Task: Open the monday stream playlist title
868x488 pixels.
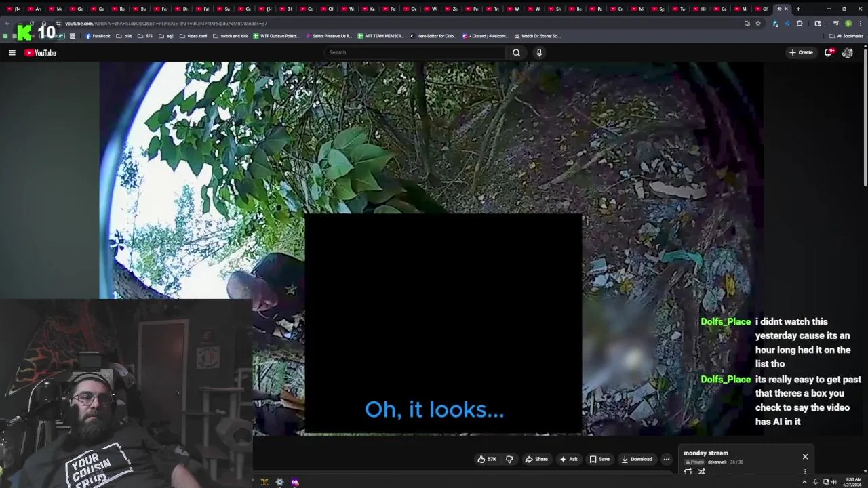Action: pyautogui.click(x=706, y=453)
